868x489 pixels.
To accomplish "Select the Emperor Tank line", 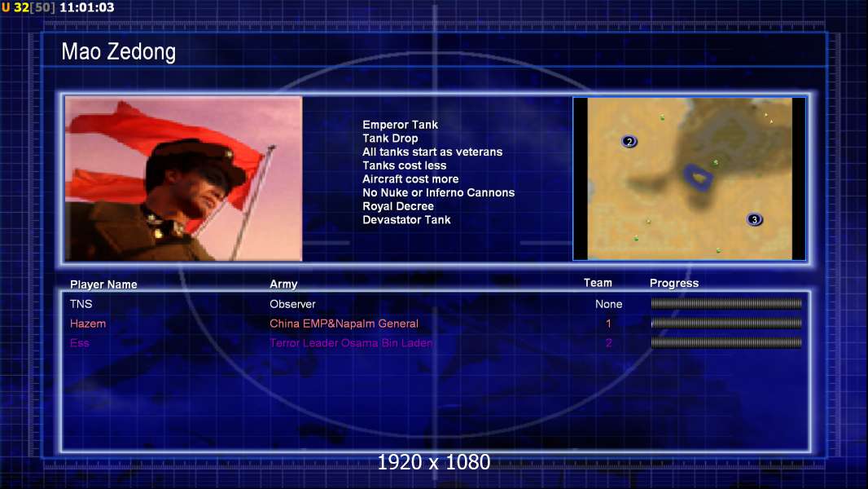I will click(401, 125).
